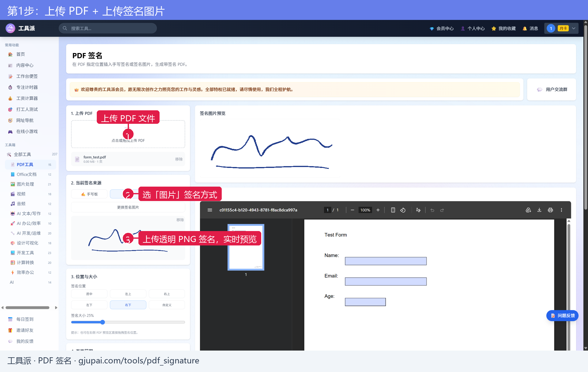Select 设计可视化 category
The height and width of the screenshot is (372, 588).
(x=31, y=243)
